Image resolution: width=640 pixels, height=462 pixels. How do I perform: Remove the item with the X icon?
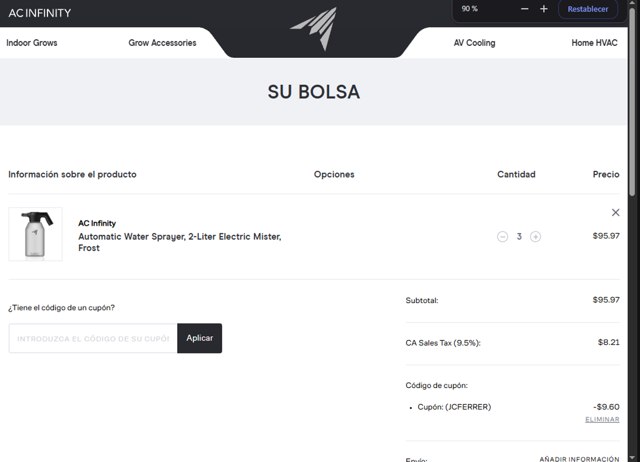(615, 212)
